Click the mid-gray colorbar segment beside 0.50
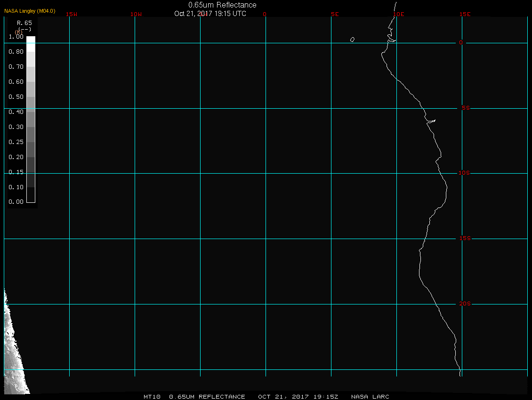Viewport: 532px width, 400px height. click(x=31, y=104)
